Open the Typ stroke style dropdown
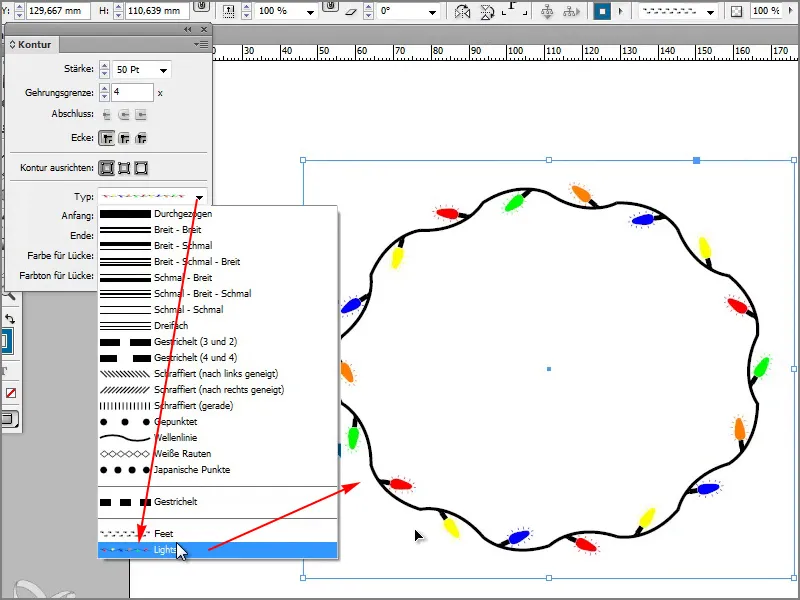 199,196
